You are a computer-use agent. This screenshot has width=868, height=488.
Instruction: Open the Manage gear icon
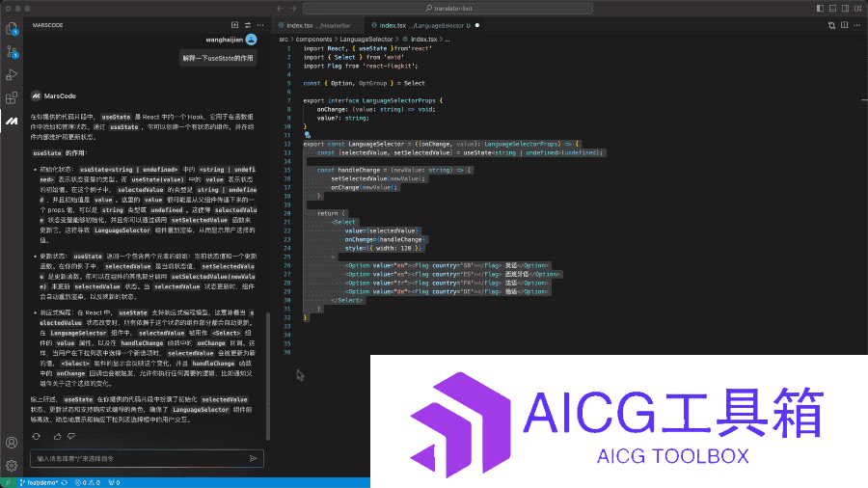point(12,466)
